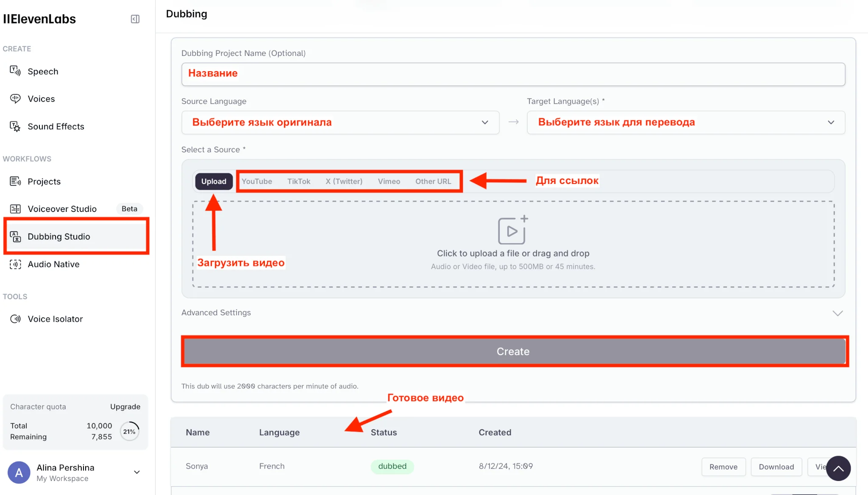The image size is (868, 495).
Task: Collapse the sidebar panel icon
Action: 135,19
